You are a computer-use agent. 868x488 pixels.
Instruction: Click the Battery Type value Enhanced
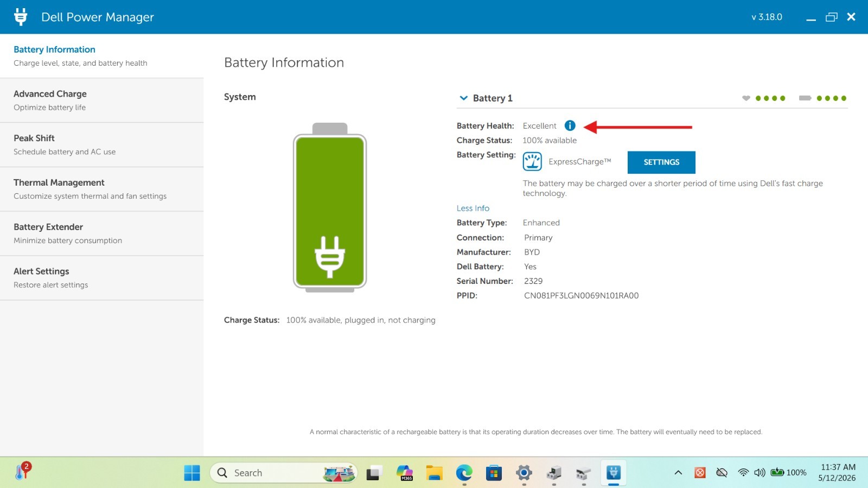[x=541, y=223]
